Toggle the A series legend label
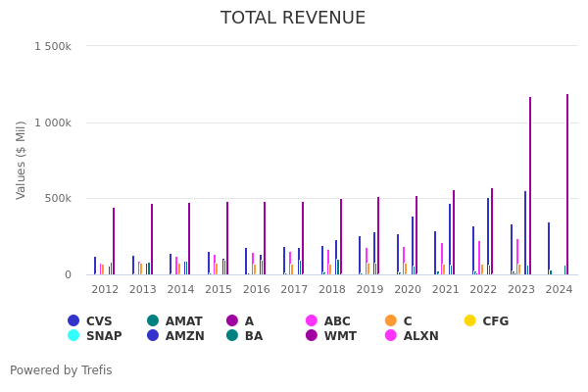Screen dimensions: 588x392 click(249, 321)
